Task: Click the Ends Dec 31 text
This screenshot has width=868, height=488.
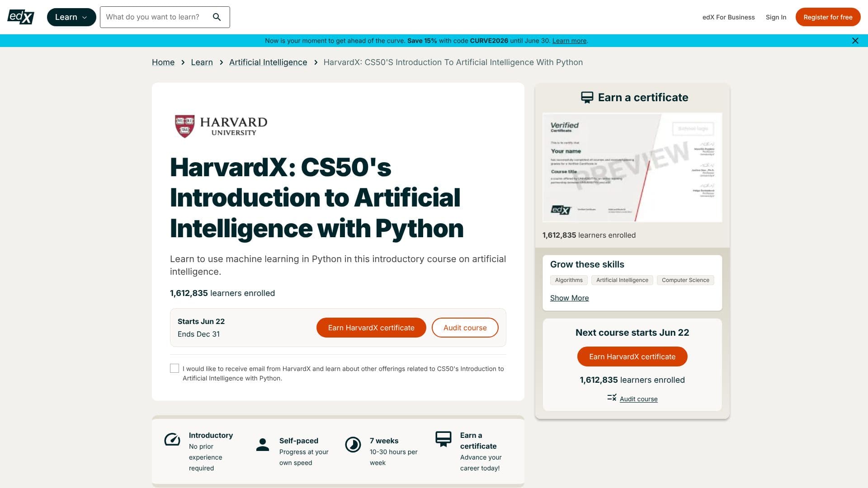Action: pos(198,334)
